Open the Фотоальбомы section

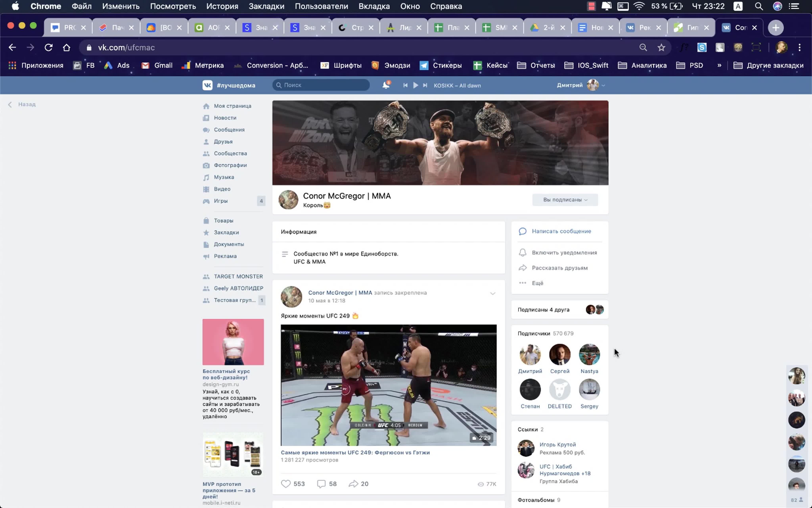click(539, 500)
